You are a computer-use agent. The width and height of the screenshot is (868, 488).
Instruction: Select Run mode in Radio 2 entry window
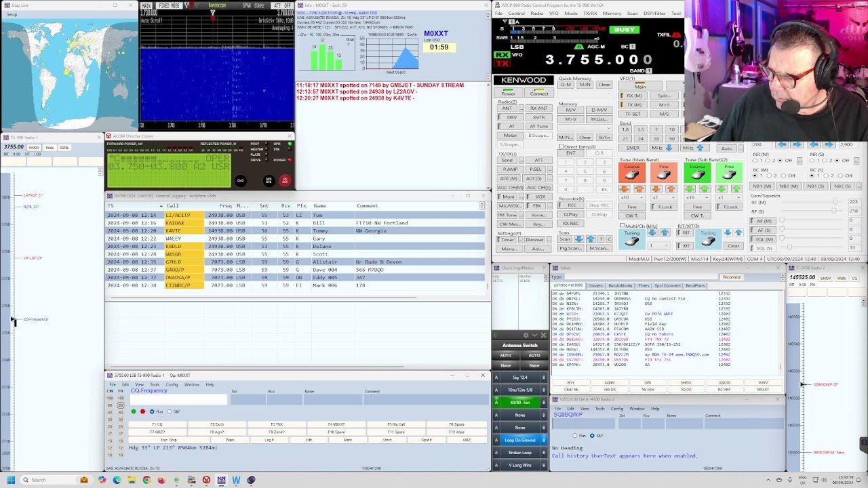576,435
